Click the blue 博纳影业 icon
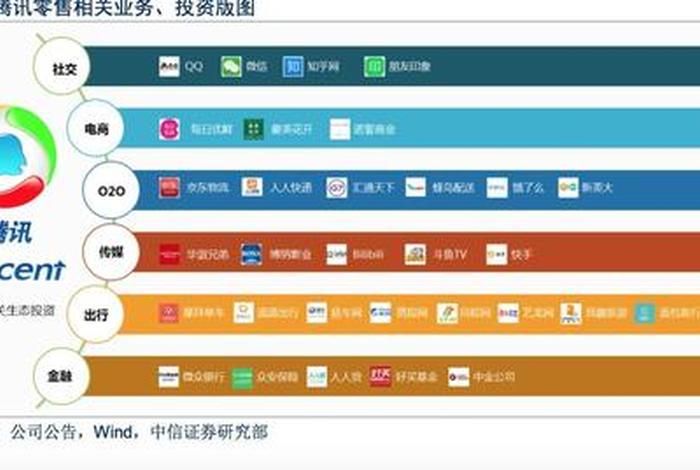 click(x=251, y=254)
